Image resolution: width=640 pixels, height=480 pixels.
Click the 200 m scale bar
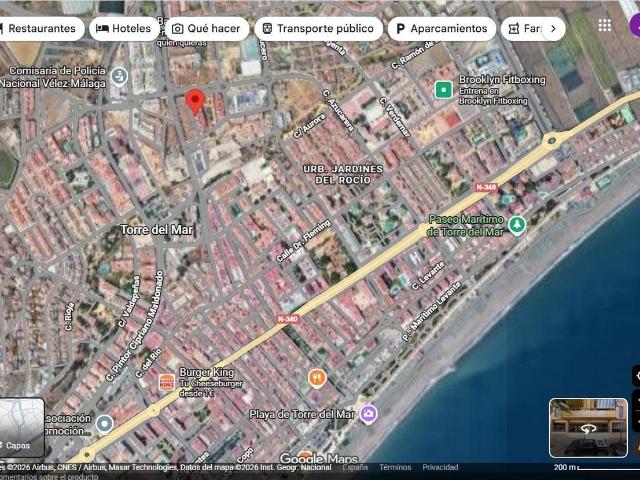(x=596, y=467)
